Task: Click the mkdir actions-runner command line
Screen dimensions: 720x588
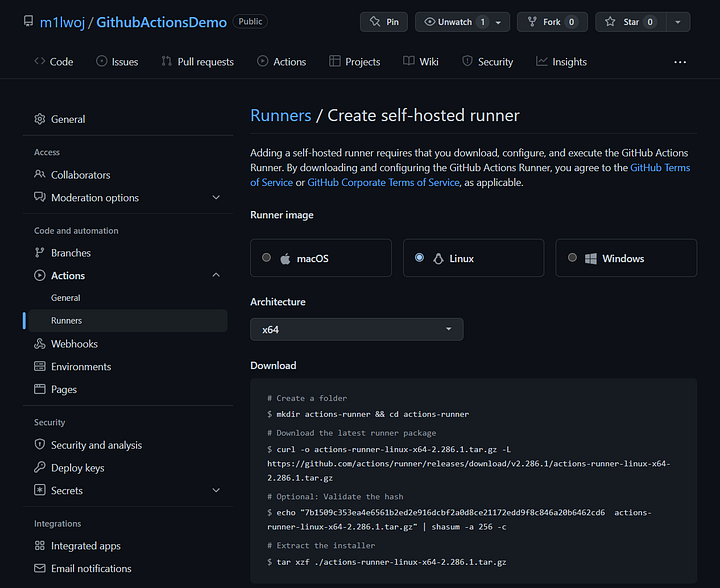Action: click(368, 414)
